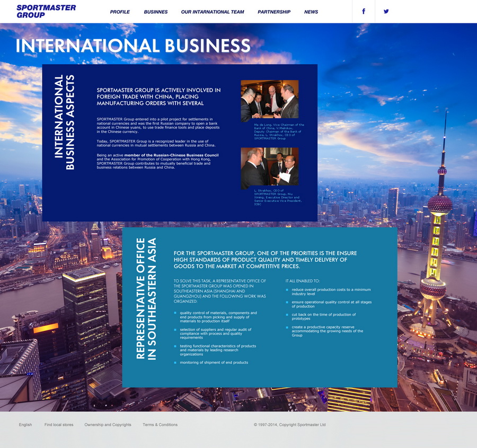Go to Our Intarnational Team section
The image size is (477, 448).
tap(213, 12)
